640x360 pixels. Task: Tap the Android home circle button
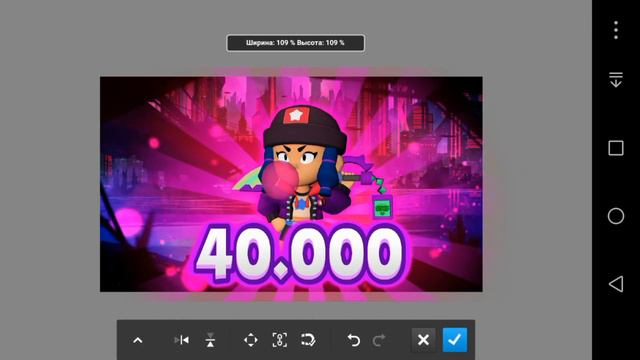(616, 216)
